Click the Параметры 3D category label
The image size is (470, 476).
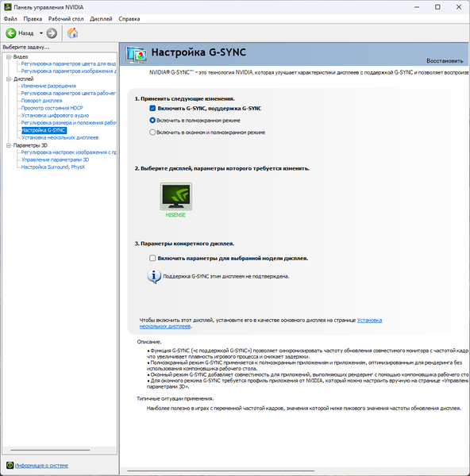30,145
